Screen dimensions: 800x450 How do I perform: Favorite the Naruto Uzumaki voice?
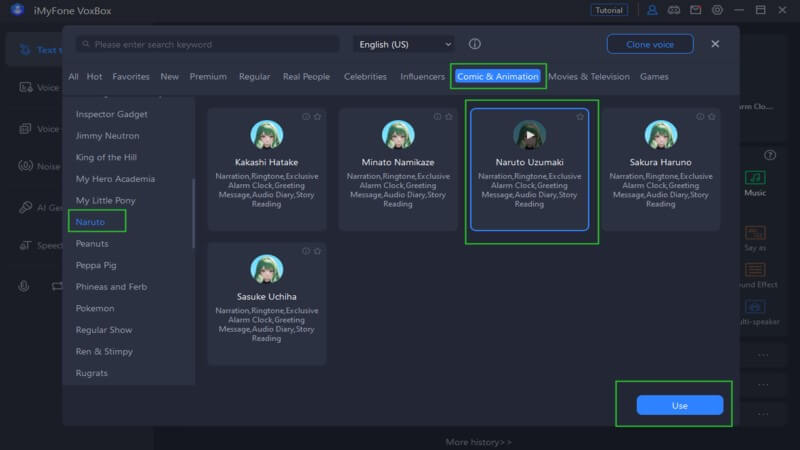coord(580,117)
